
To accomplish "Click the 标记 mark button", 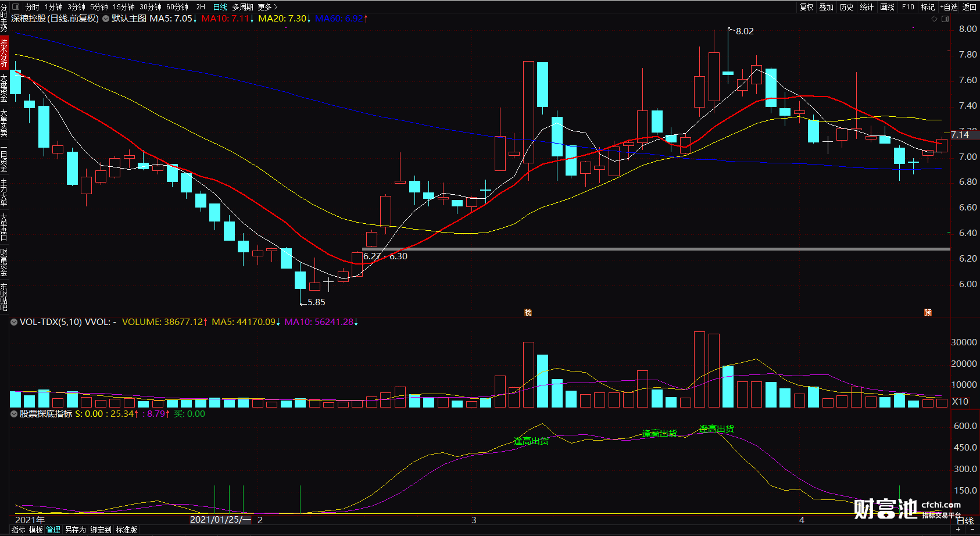I will tap(928, 7).
